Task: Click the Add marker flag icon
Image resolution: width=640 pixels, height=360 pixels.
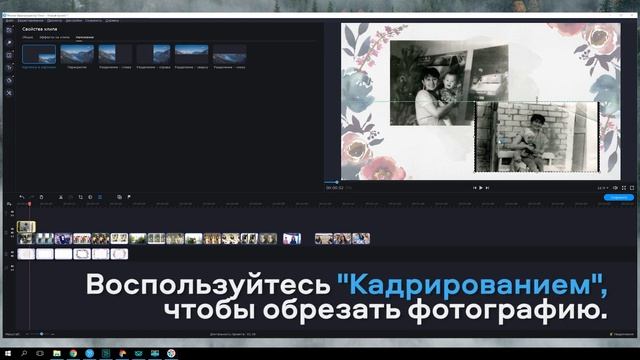Action: click(x=129, y=197)
